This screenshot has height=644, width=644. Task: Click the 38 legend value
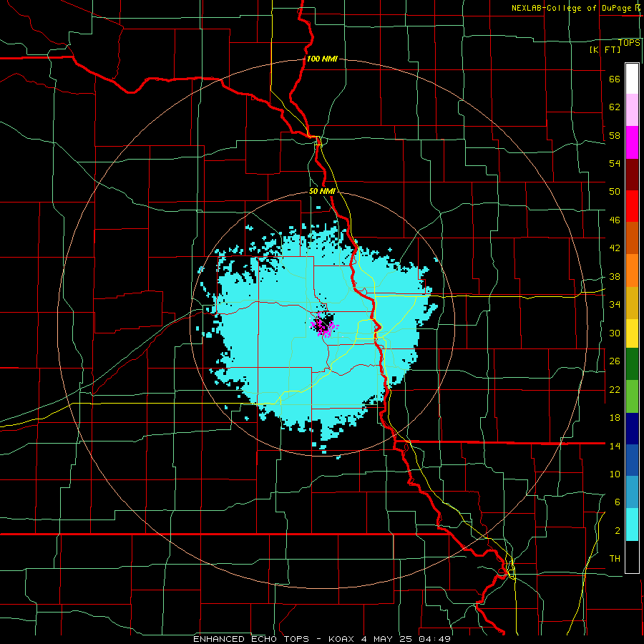(615, 276)
